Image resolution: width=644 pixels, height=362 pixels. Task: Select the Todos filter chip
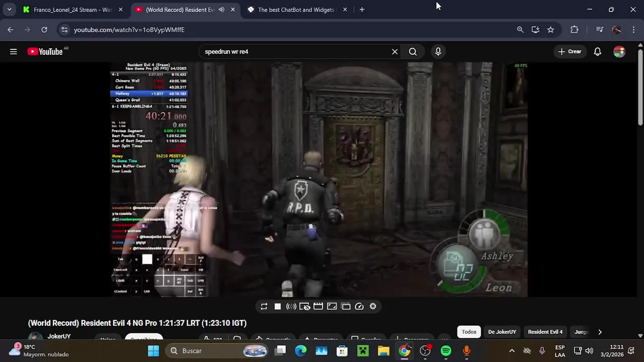[469, 332]
